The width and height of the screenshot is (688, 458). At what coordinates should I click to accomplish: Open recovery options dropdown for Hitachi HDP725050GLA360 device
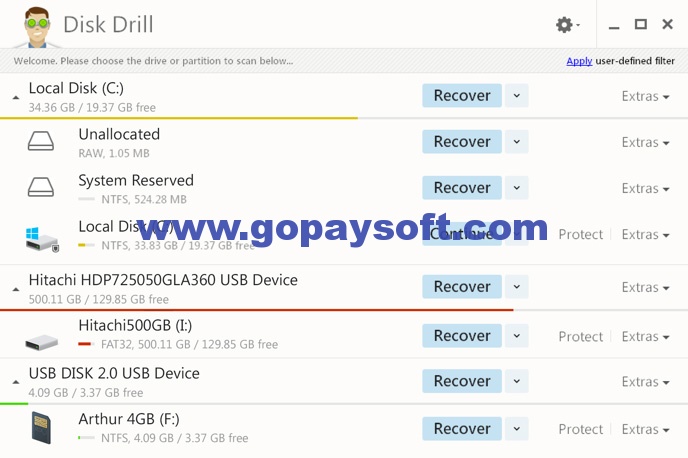517,287
